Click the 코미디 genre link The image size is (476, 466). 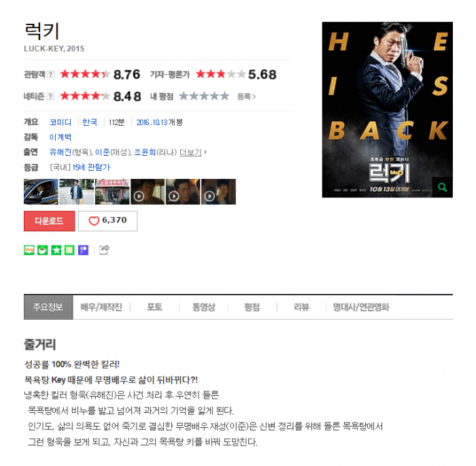61,122
